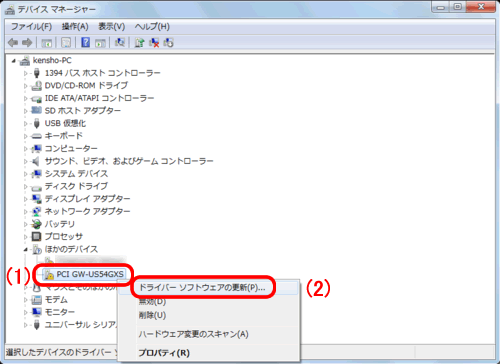Screen dimensions: 500x364
Task: Click the Properties toolbar icon
Action: [x=66, y=42]
